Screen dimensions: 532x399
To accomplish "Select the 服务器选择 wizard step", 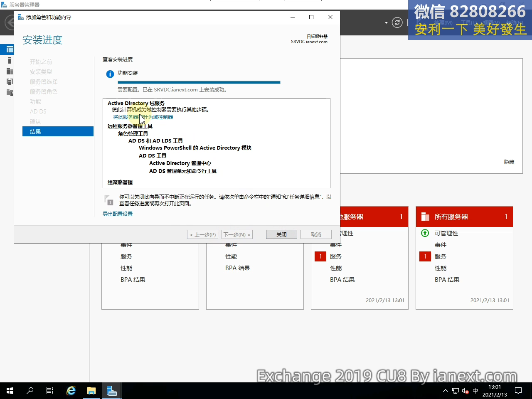I will pyautogui.click(x=44, y=82).
